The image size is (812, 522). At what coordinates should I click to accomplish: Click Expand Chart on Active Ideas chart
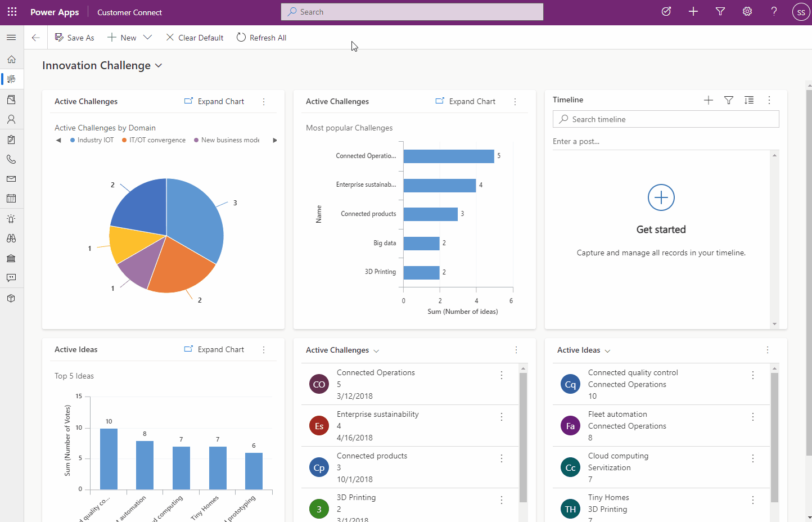point(214,349)
